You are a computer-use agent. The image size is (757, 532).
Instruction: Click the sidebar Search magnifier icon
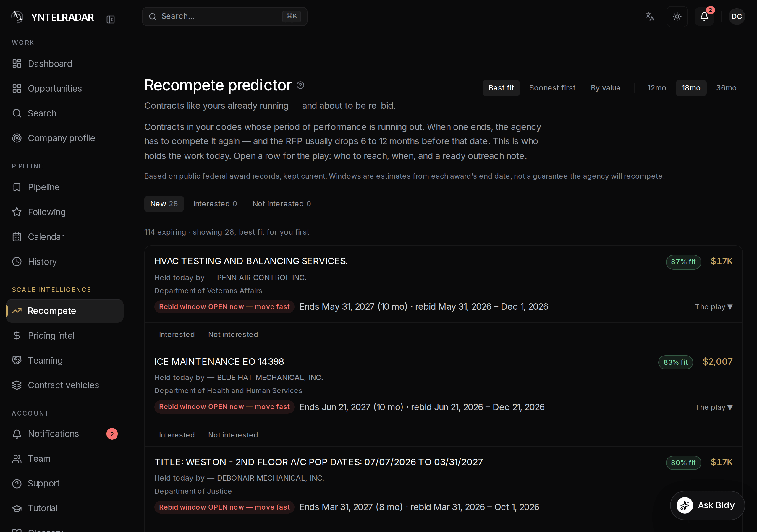coord(17,113)
